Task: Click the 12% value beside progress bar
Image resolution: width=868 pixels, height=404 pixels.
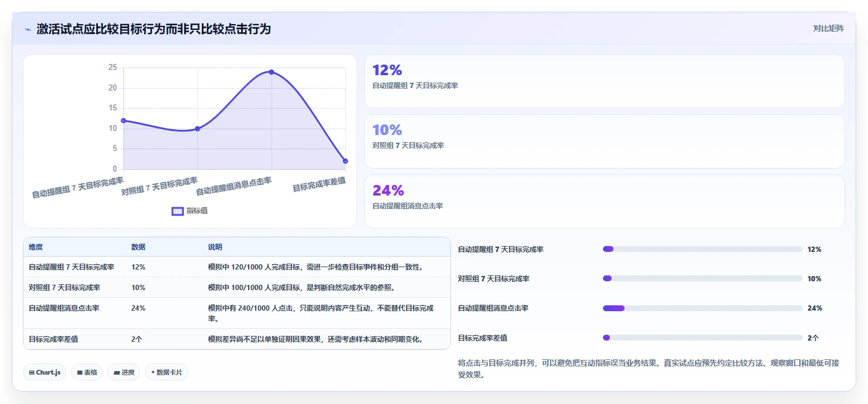Action: click(815, 249)
